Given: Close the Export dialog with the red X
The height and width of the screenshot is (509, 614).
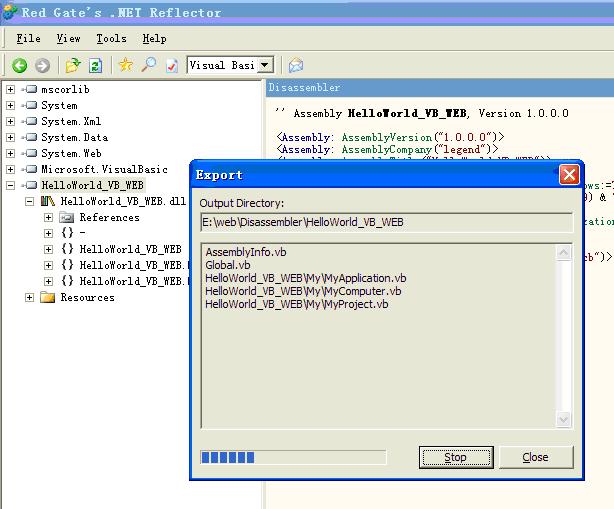Looking at the screenshot, I should click(x=569, y=174).
